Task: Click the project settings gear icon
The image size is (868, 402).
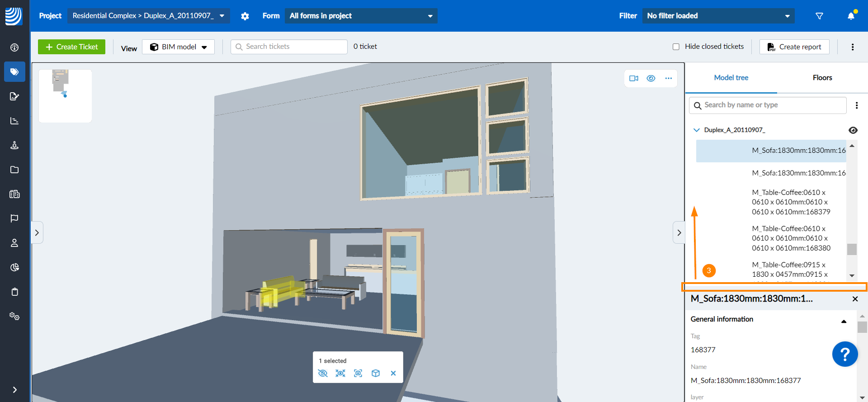Action: pos(245,16)
